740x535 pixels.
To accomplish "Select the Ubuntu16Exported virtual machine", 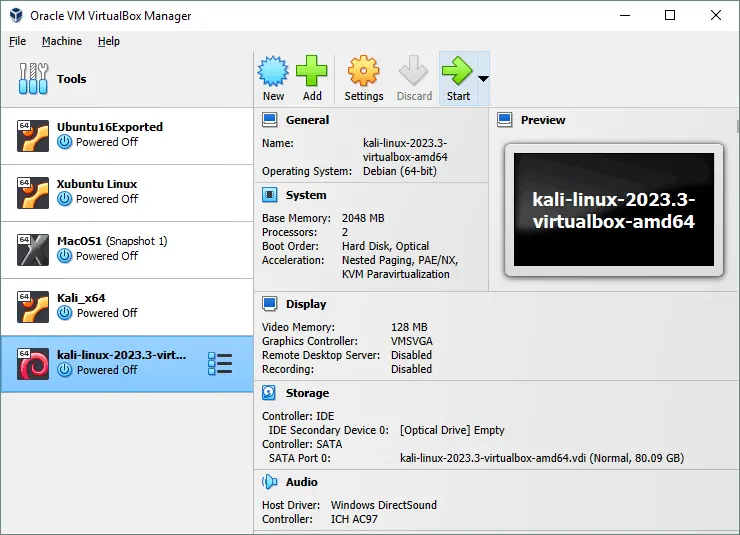I will coord(126,136).
